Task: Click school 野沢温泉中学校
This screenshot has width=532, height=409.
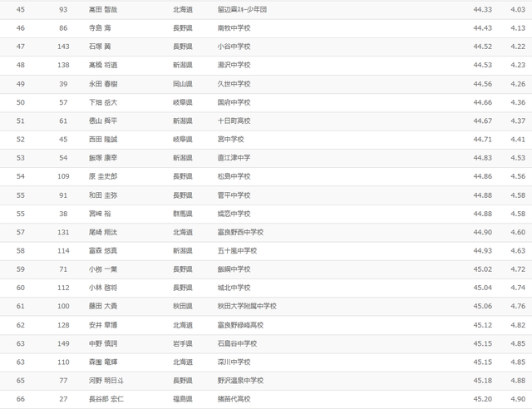Action: 240,381
